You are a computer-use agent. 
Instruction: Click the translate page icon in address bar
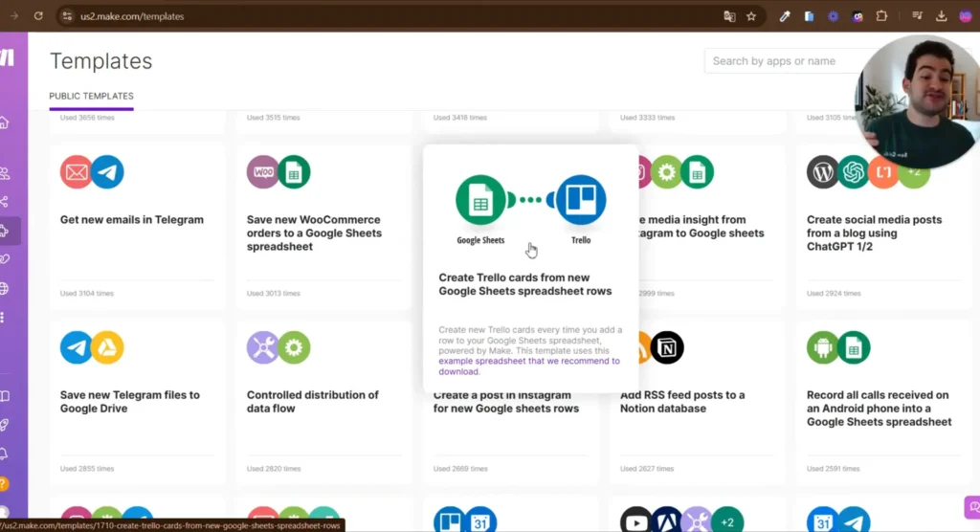point(729,16)
